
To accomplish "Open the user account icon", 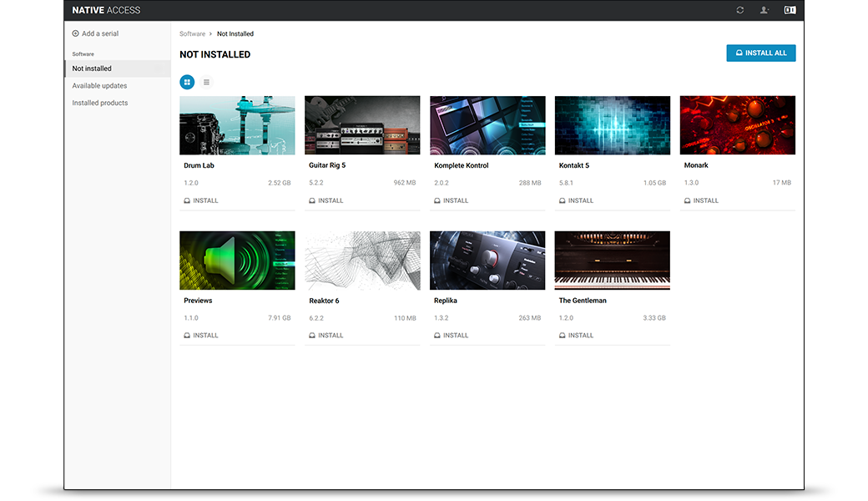I will (x=764, y=10).
